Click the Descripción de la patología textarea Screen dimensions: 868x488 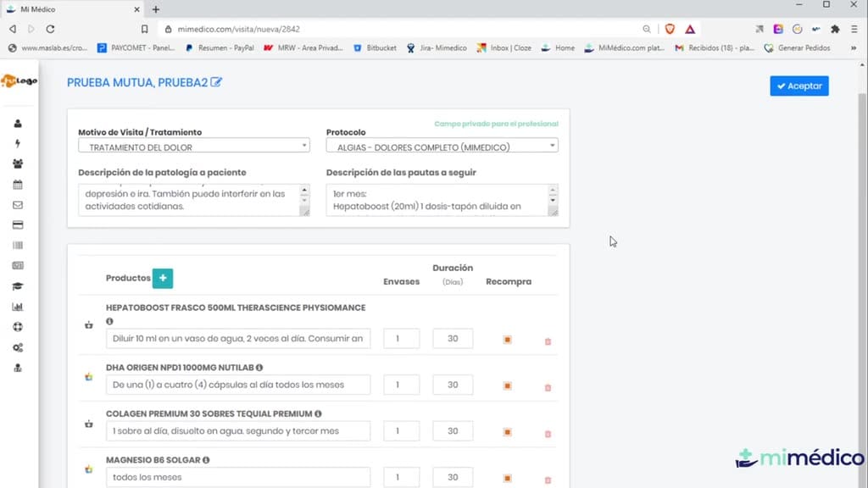point(194,200)
